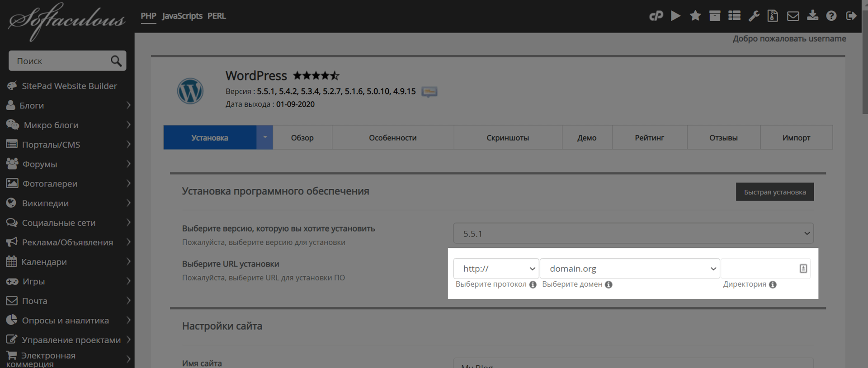Image resolution: width=868 pixels, height=368 pixels.
Task: Click the WordPress star rating
Action: pyautogui.click(x=316, y=75)
